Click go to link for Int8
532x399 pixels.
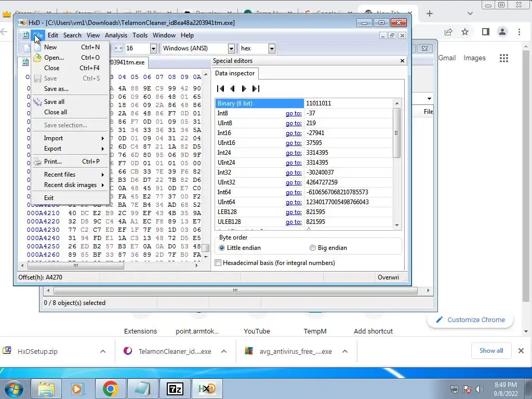click(294, 113)
